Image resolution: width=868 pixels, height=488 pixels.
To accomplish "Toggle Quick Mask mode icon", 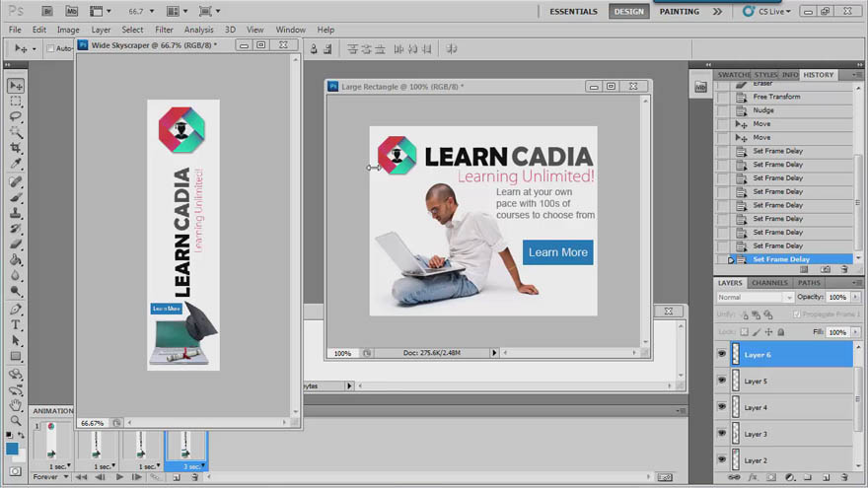I will (x=16, y=471).
